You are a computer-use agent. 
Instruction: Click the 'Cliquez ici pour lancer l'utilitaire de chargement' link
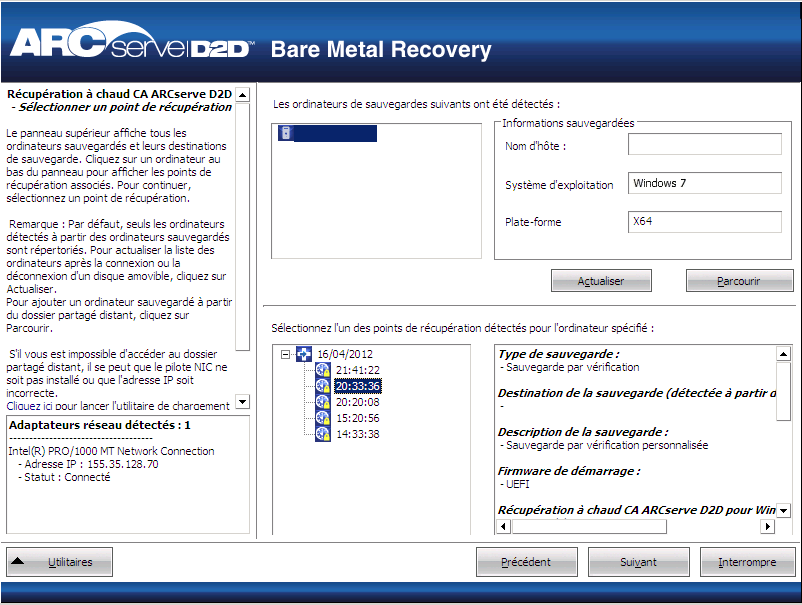click(118, 406)
